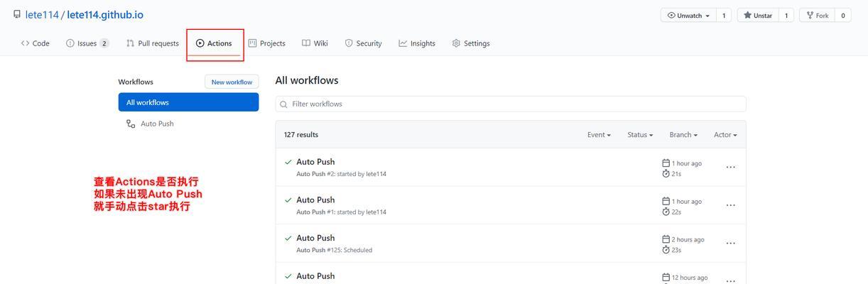The image size is (868, 284).
Task: Click the All workflows heading
Action: coord(307,80)
